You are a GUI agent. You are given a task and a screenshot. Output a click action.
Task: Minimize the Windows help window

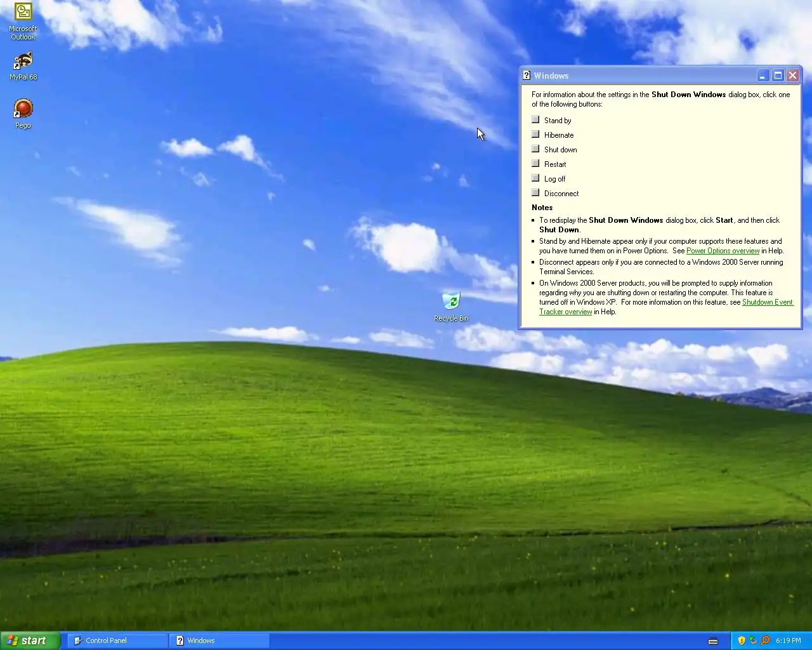coord(763,76)
